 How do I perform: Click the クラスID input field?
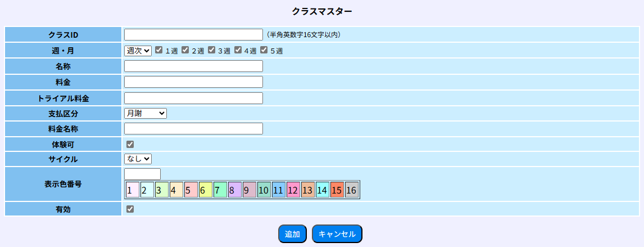[193, 34]
